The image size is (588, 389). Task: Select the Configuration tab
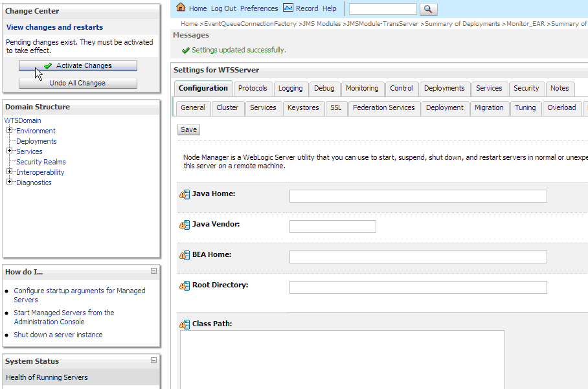(203, 89)
